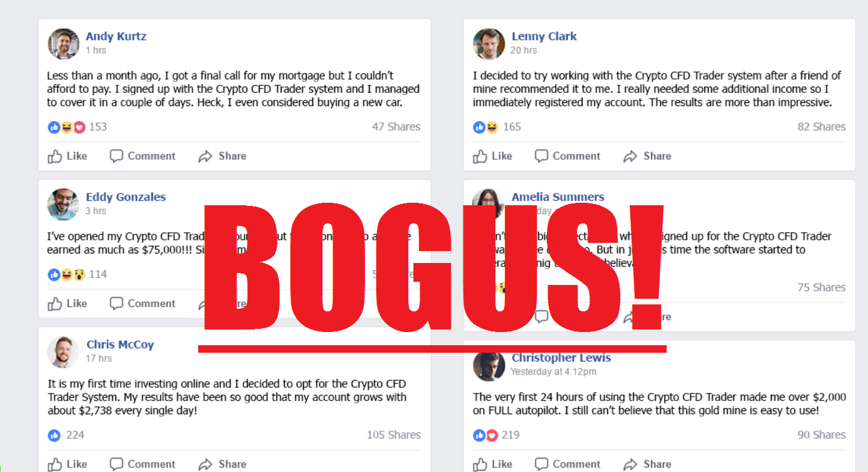Share Christopher Lewis's post
Viewport: 868px width, 472px height.
point(647,464)
